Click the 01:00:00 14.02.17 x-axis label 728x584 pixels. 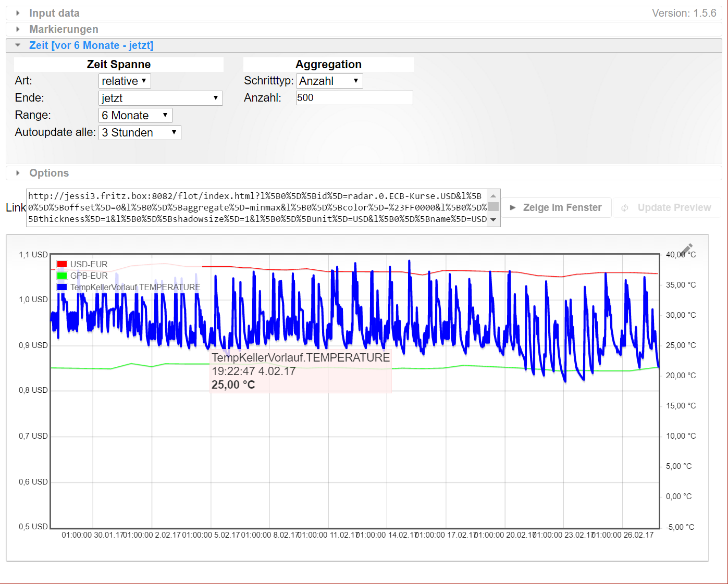coord(387,535)
